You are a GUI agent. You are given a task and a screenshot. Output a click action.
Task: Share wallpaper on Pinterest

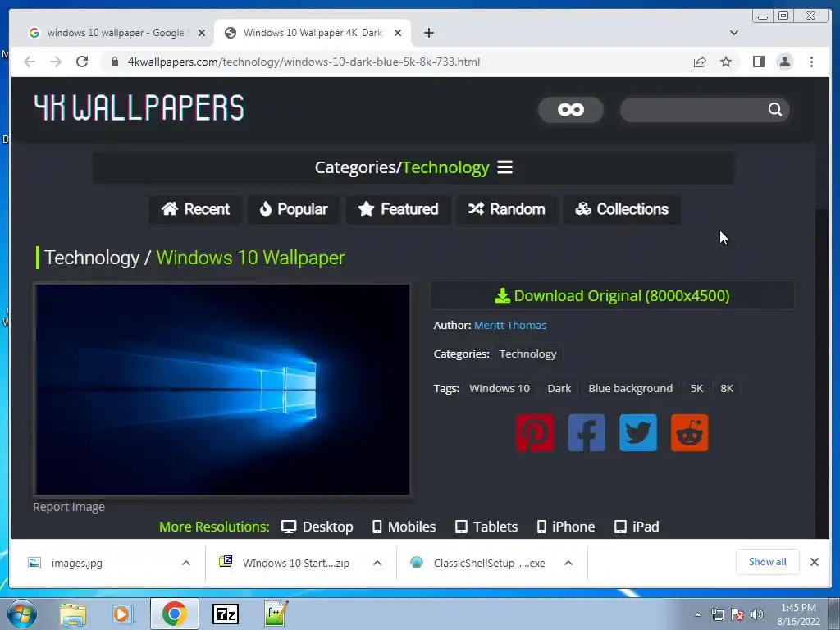(x=535, y=432)
